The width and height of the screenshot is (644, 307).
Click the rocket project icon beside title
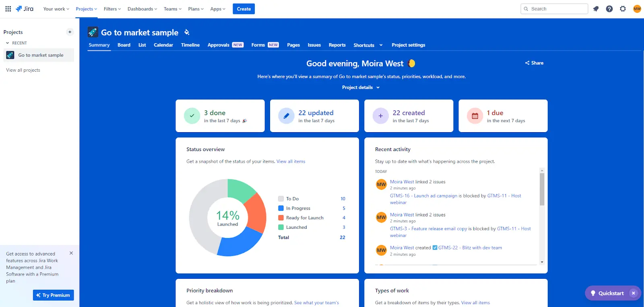pyautogui.click(x=93, y=32)
